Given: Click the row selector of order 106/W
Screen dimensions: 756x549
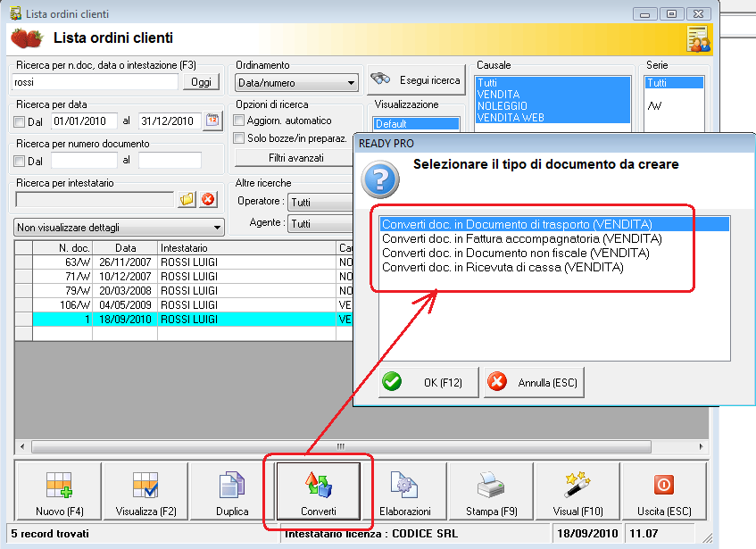Looking at the screenshot, I should click(x=23, y=305).
